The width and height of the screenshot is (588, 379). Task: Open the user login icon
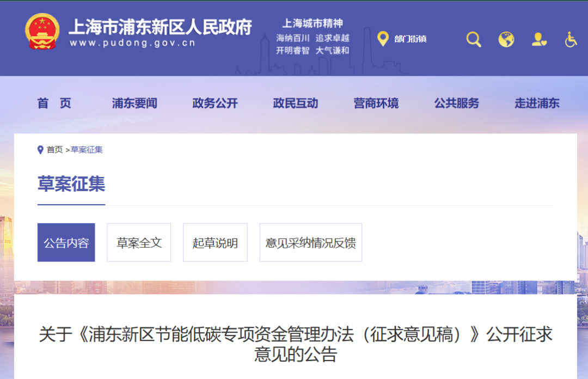538,39
